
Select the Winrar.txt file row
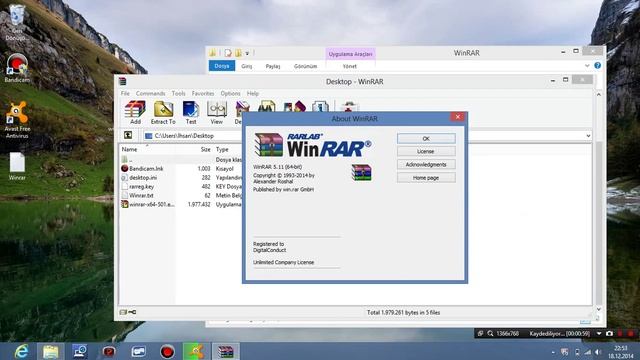pos(181,196)
